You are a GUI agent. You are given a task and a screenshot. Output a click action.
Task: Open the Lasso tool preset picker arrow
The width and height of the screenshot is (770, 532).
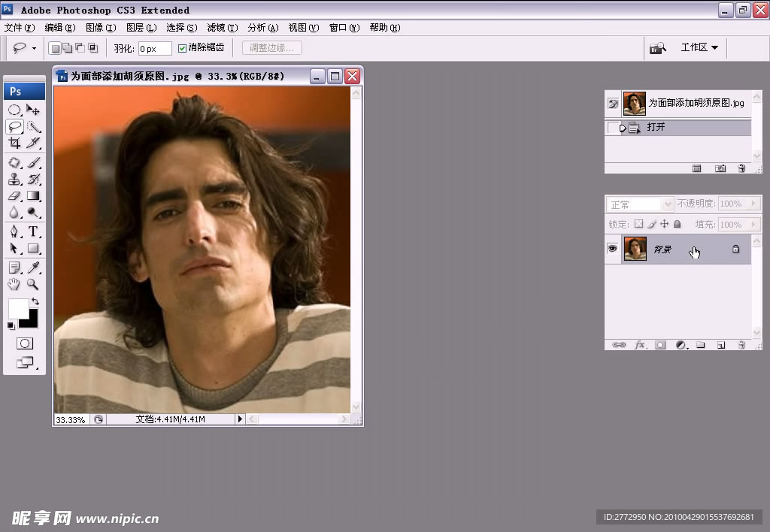34,48
